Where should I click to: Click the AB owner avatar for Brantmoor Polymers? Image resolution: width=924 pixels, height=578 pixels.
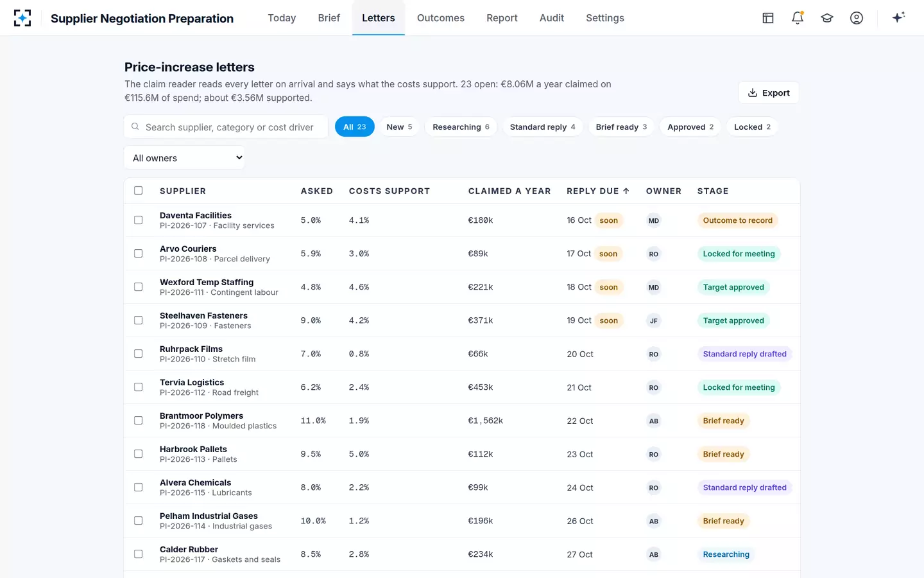653,421
